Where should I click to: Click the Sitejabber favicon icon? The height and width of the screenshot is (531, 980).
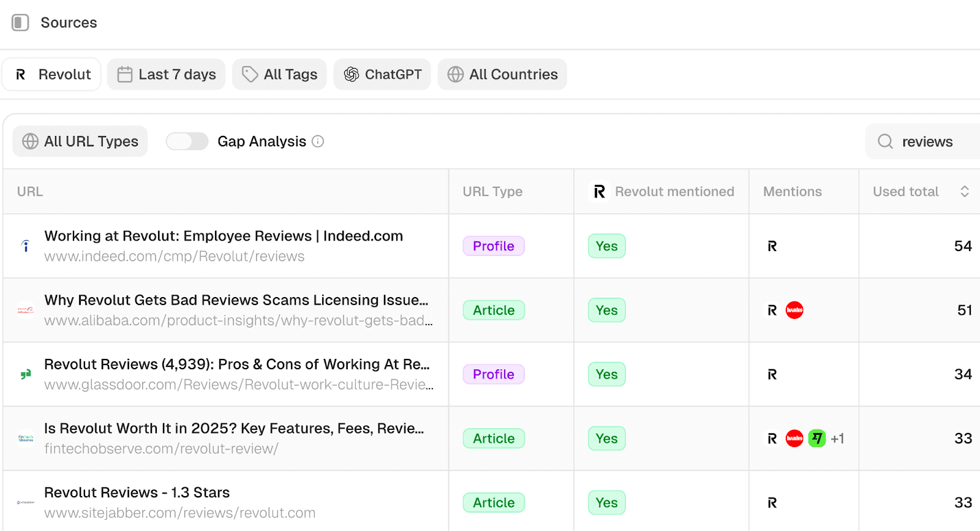[x=26, y=503]
